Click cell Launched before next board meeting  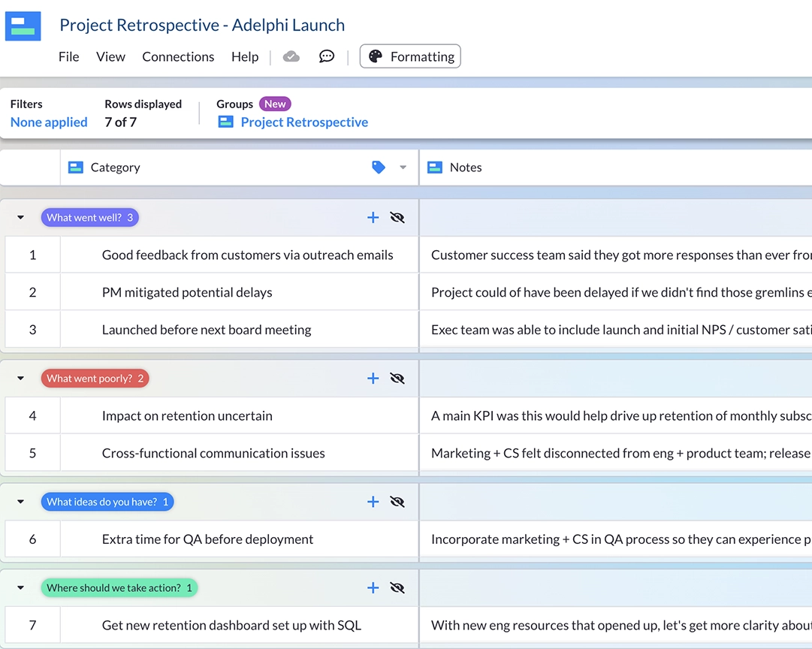coord(240,330)
